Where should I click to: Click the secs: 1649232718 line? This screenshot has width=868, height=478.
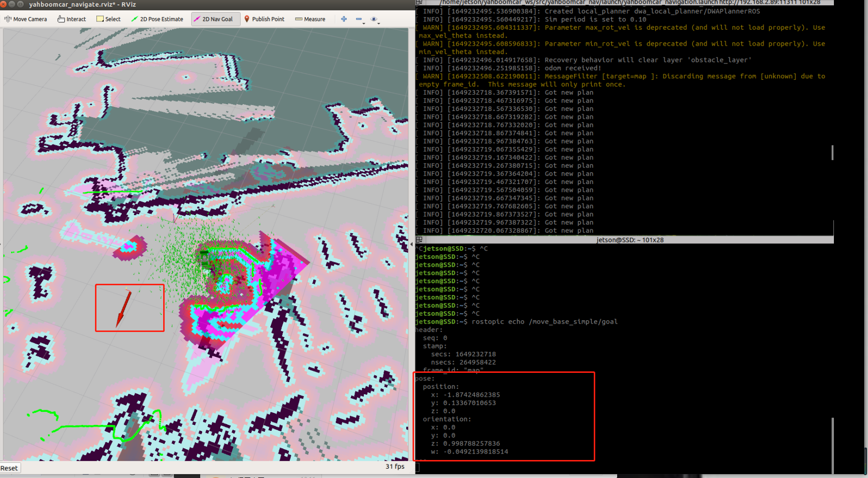point(463,354)
